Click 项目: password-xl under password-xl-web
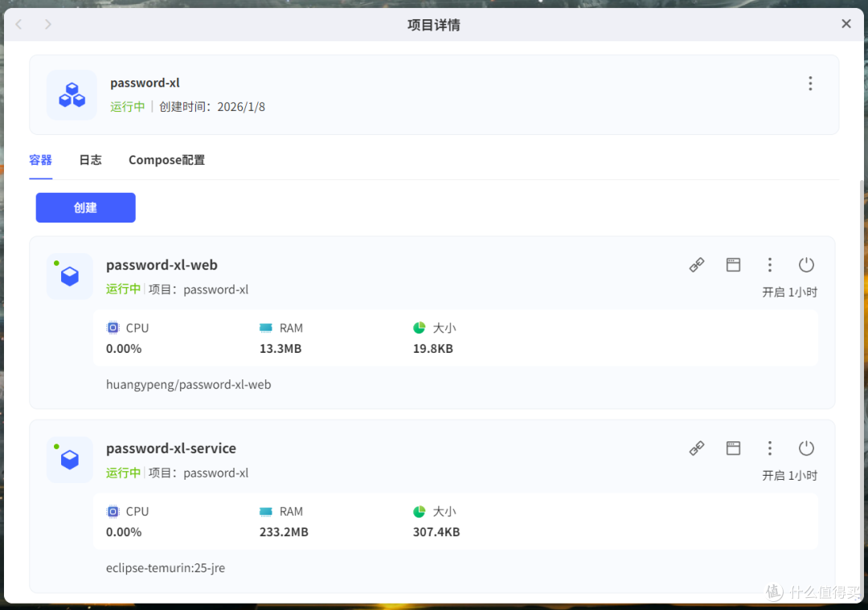The width and height of the screenshot is (868, 610). coord(199,289)
